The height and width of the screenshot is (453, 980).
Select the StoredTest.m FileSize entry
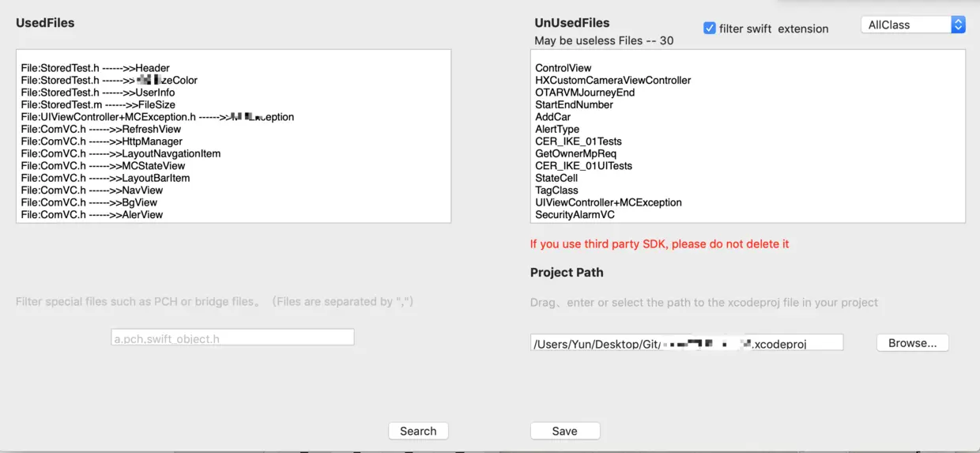[99, 105]
